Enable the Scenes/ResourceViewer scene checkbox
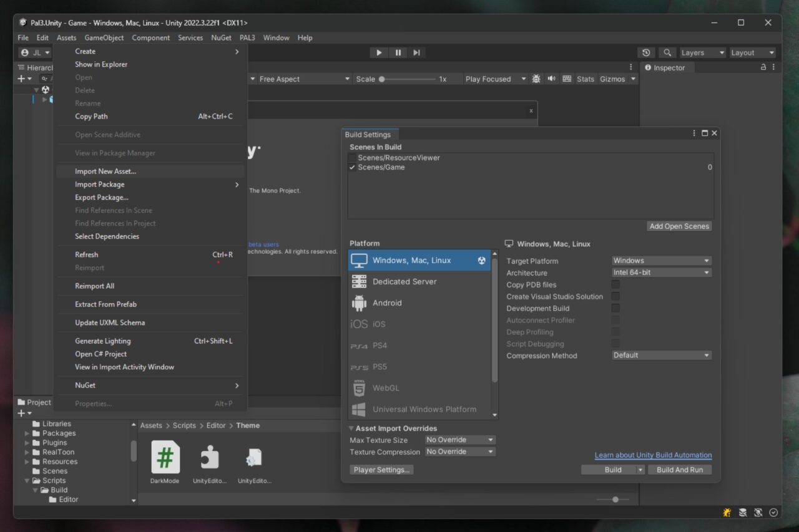 click(353, 158)
